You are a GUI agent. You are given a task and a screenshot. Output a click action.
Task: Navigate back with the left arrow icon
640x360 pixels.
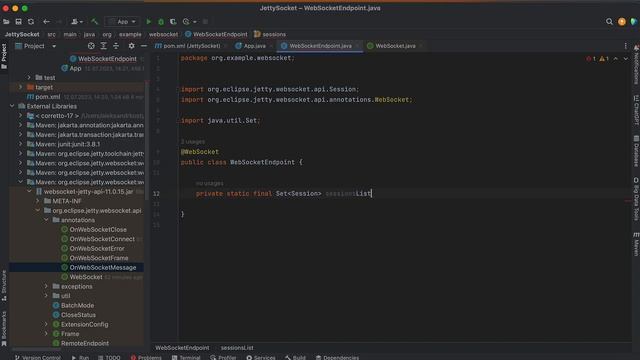tap(46, 22)
